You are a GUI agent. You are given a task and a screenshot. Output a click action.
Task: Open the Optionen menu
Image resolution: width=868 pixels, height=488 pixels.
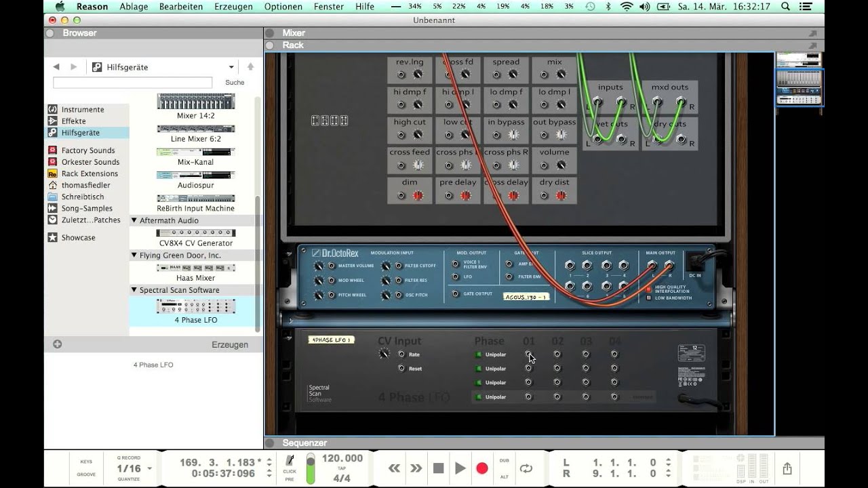283,7
